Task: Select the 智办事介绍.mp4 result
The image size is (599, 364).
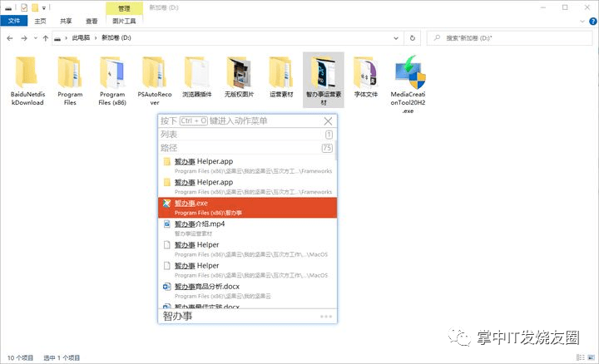Action: click(x=248, y=229)
